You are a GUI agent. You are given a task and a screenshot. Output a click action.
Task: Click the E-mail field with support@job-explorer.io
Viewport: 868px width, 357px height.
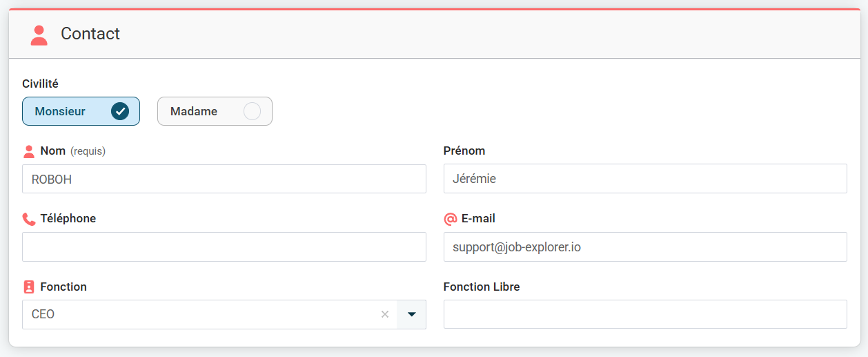point(645,247)
